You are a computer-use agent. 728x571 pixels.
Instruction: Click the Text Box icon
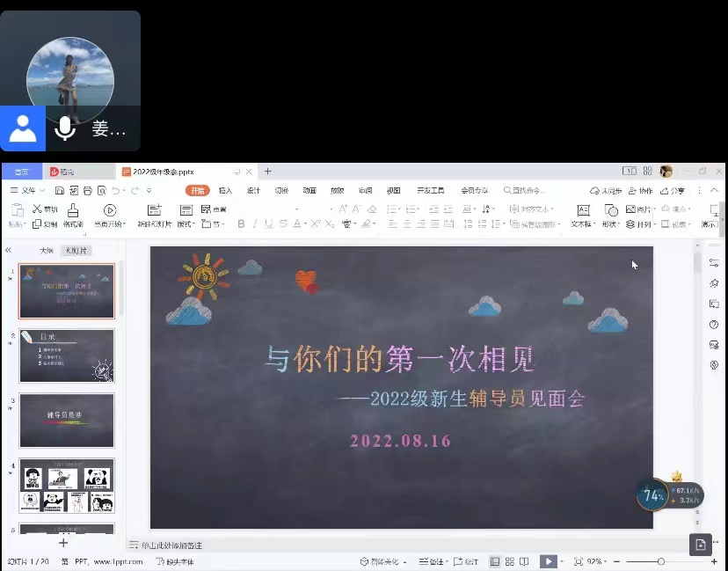583,210
